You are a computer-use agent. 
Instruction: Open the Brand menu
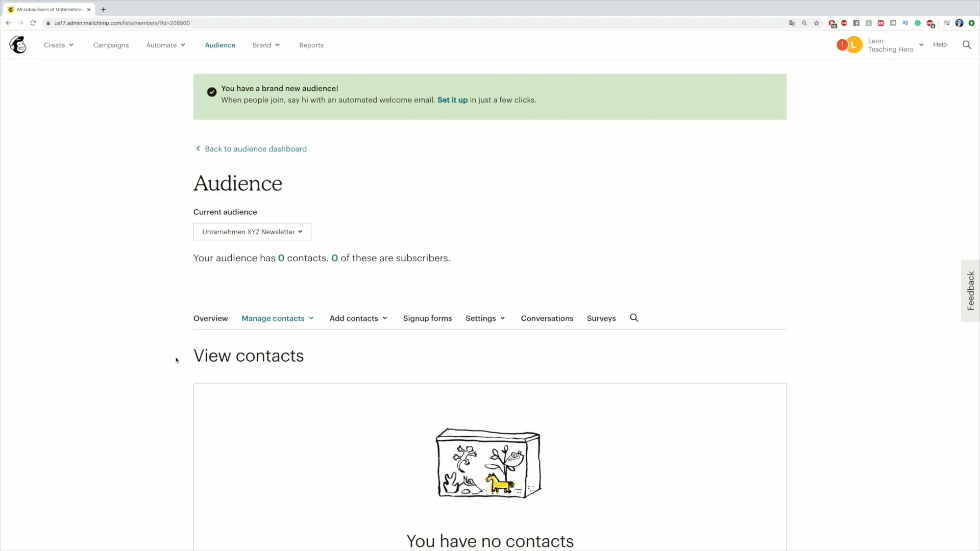point(266,45)
